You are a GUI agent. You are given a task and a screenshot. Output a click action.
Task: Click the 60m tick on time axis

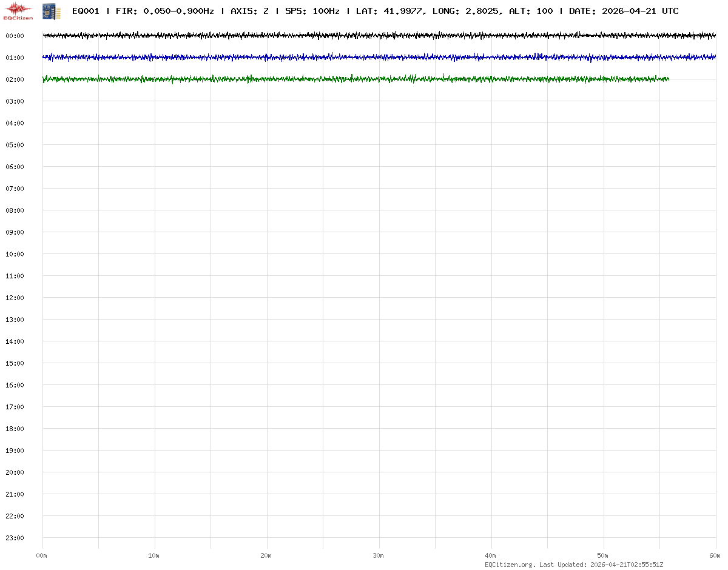[715, 555]
